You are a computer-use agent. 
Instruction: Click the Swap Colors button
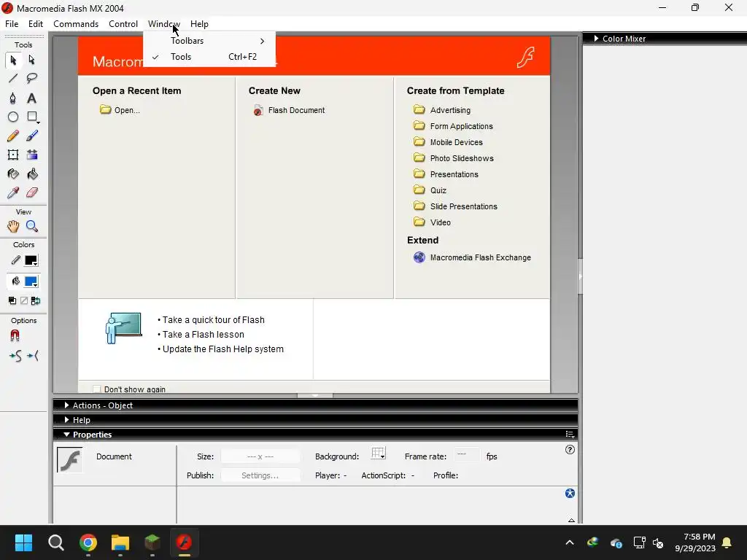click(36, 300)
